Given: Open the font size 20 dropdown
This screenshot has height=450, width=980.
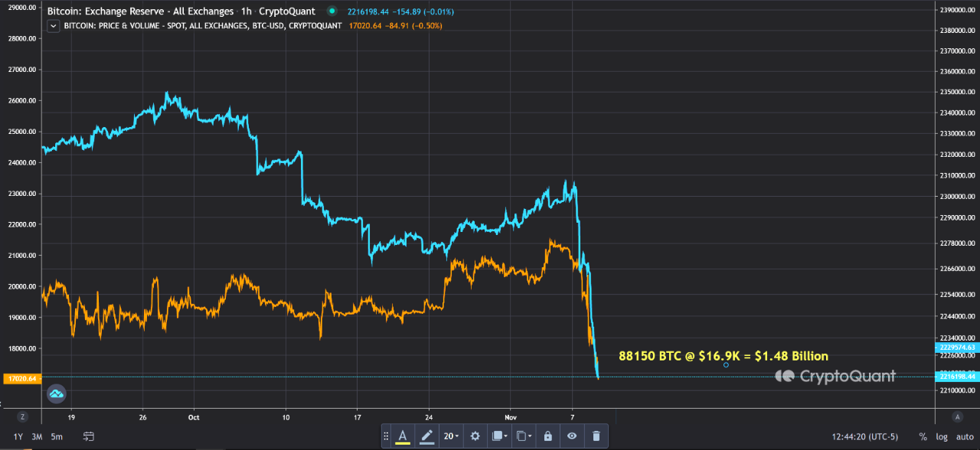Looking at the screenshot, I should click(x=452, y=436).
